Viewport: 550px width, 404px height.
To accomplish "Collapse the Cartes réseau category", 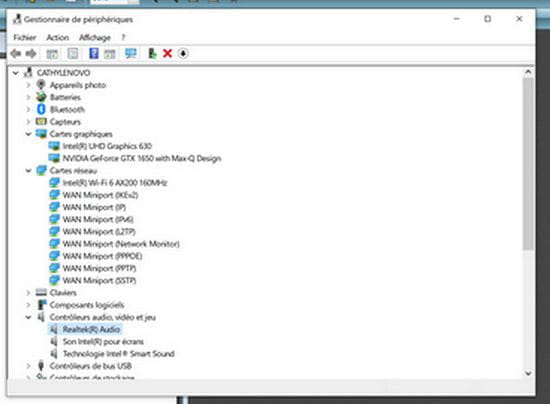I will (x=28, y=171).
